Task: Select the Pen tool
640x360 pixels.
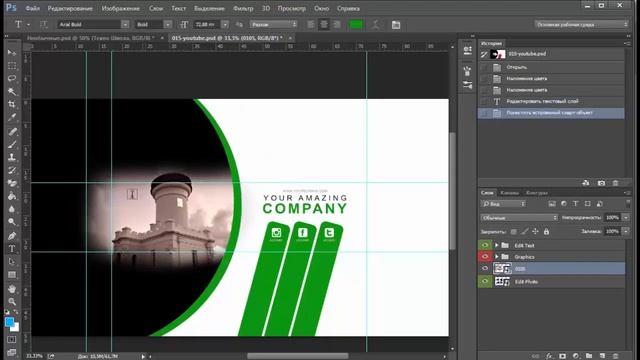Action: pos(12,236)
